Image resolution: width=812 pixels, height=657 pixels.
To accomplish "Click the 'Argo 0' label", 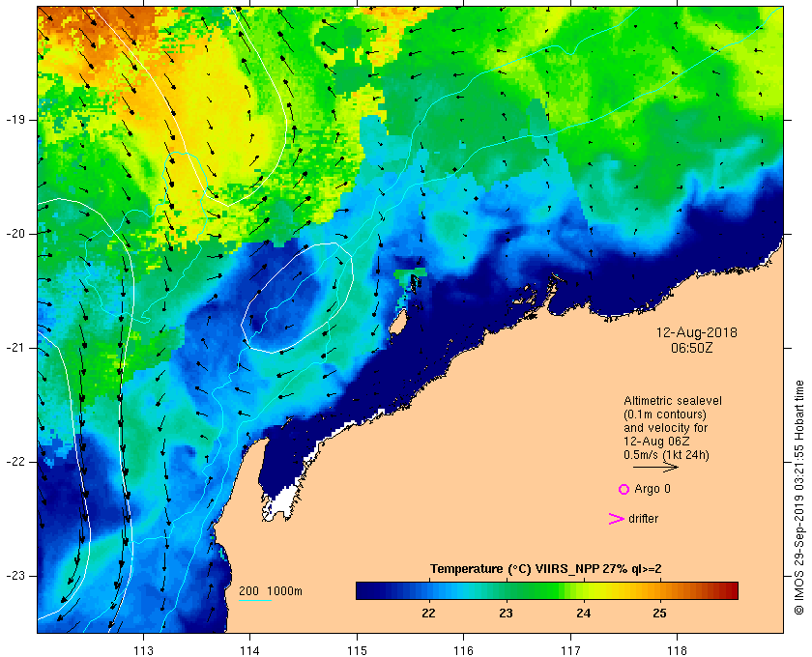I will point(652,489).
